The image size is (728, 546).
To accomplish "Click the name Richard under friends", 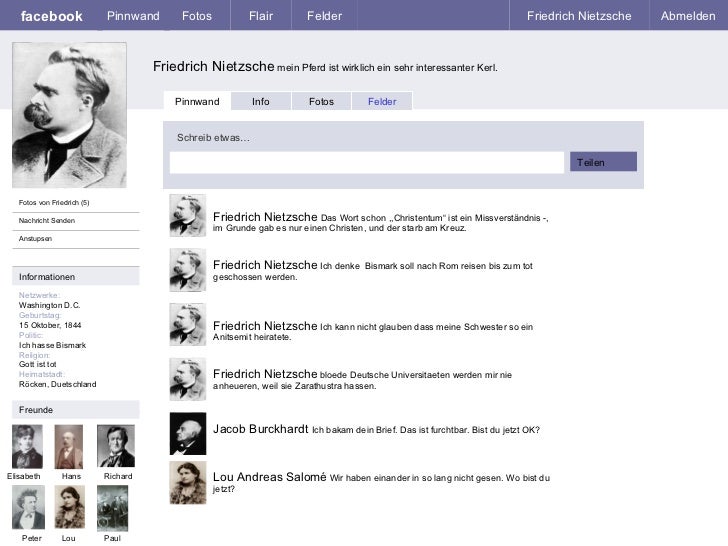I will pyautogui.click(x=118, y=476).
